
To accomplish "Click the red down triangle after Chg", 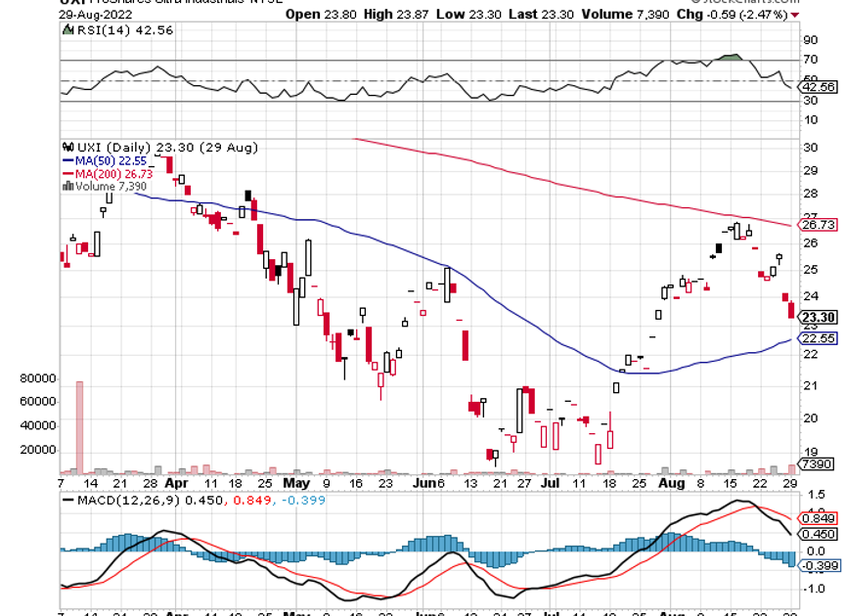I will click(795, 15).
